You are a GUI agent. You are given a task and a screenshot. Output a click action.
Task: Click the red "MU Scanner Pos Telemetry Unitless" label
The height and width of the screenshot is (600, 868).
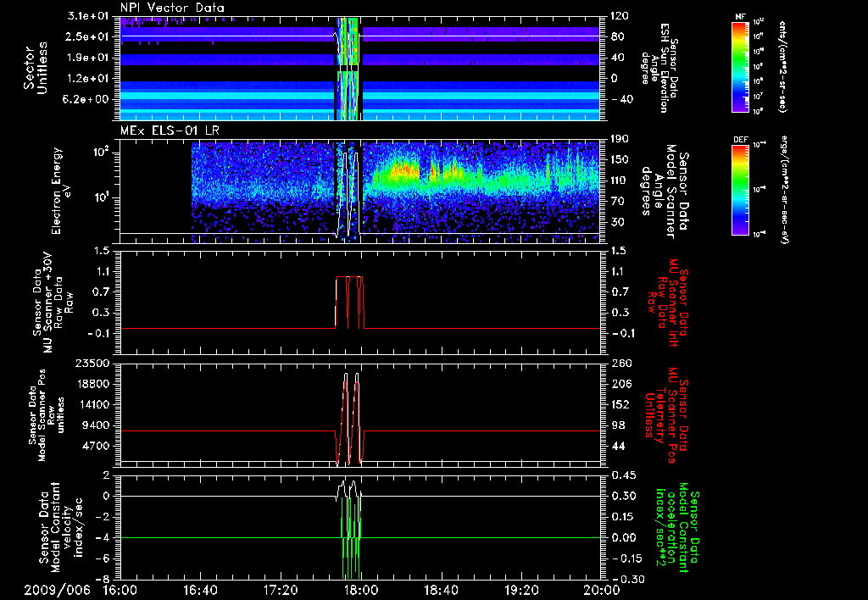(667, 415)
